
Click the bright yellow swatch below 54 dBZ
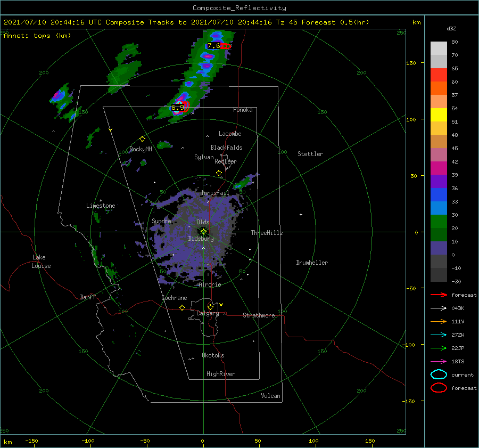coord(439,115)
